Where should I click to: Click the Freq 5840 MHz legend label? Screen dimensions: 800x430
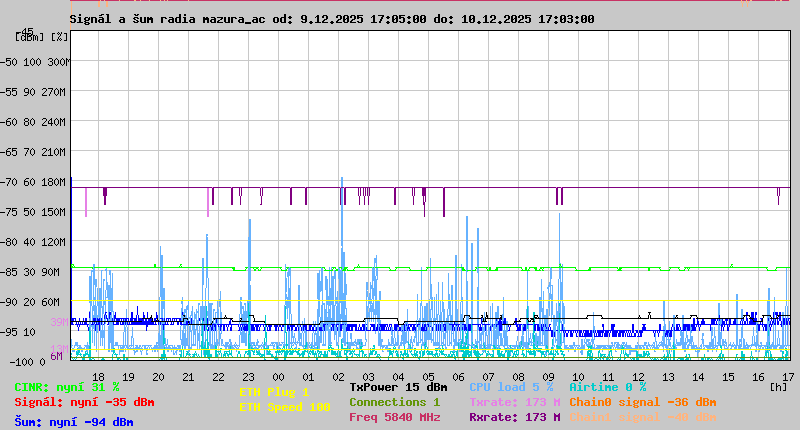point(394,417)
